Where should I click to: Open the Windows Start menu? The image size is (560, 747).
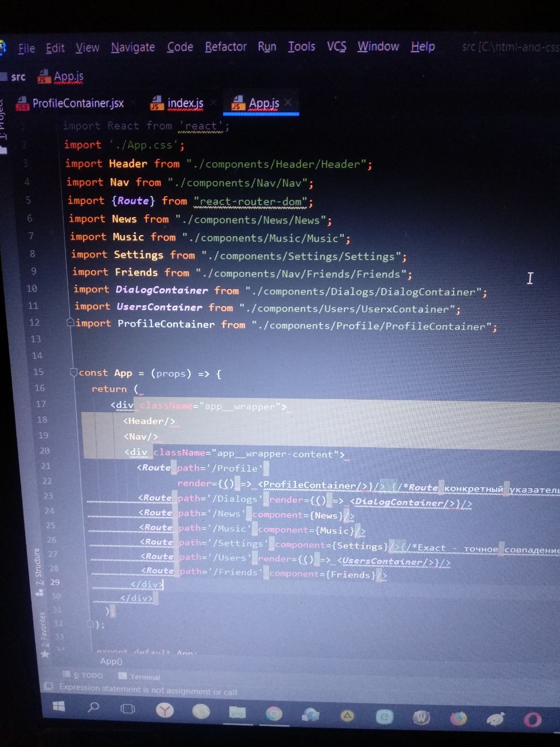click(x=59, y=707)
